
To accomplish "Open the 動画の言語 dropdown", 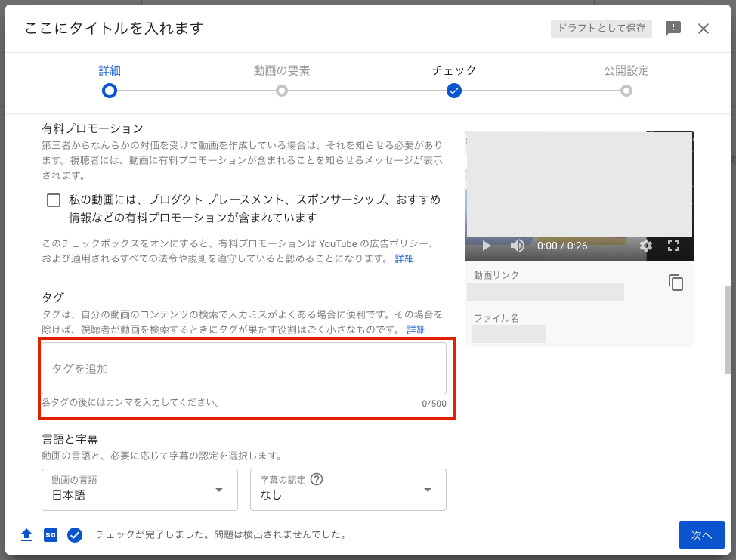I will pyautogui.click(x=139, y=489).
